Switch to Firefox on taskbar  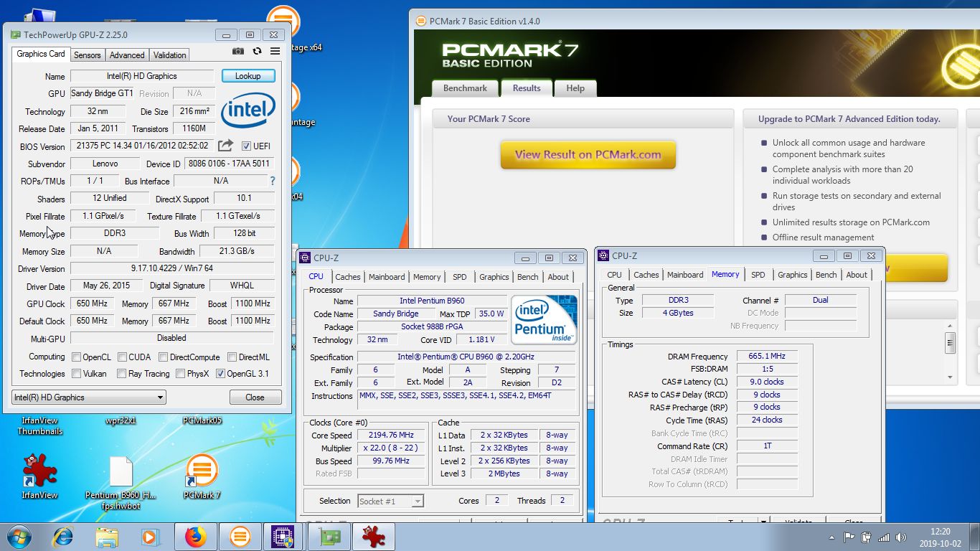(x=195, y=537)
